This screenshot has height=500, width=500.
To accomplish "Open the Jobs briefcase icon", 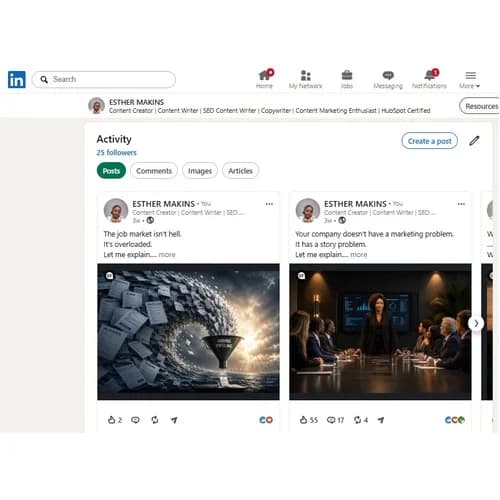I will 347,75.
